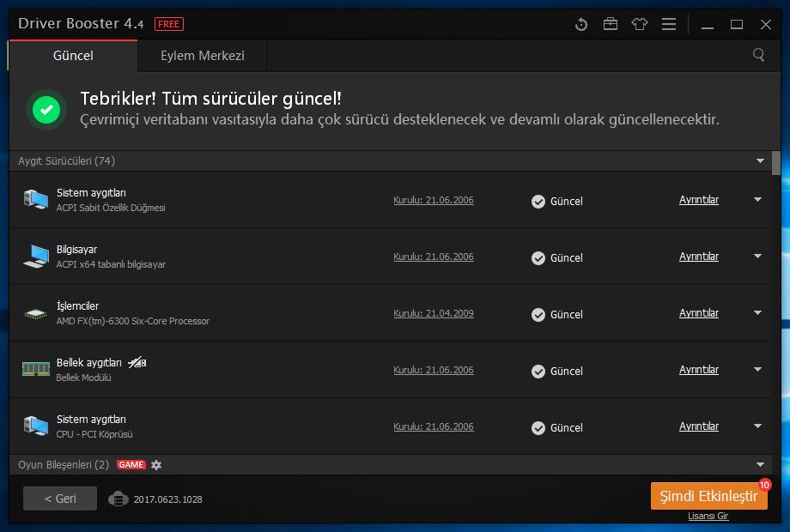Click the red GAME badge
The image size is (790, 532).
(131, 464)
